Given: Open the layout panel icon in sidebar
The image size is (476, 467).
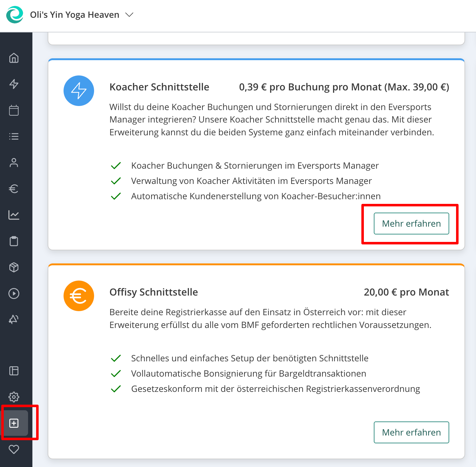Looking at the screenshot, I should click(x=14, y=371).
